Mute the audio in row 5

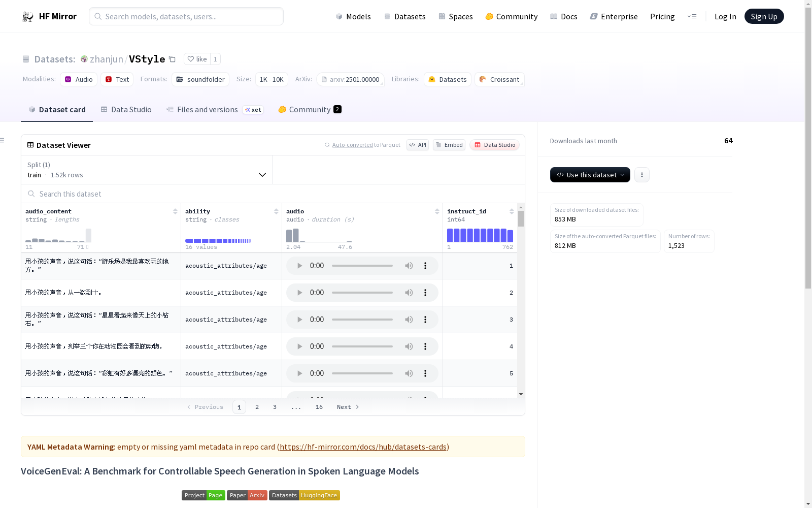coord(409,373)
